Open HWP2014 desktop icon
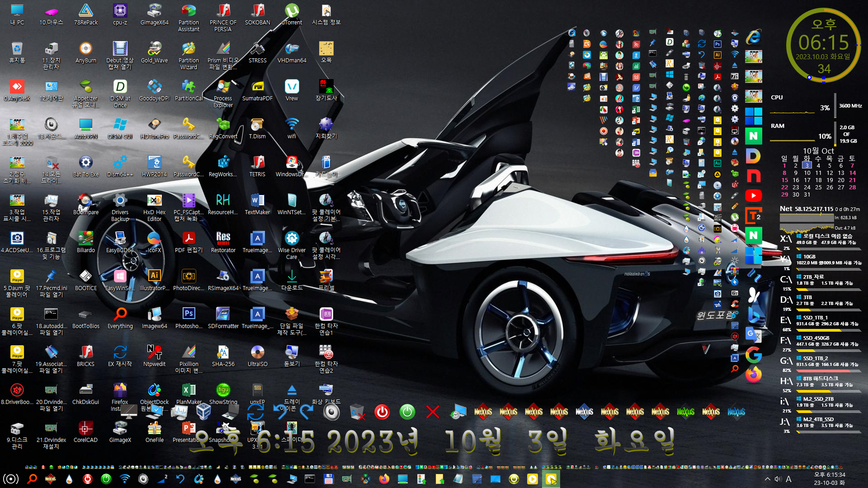This screenshot has width=868, height=488. [x=154, y=166]
